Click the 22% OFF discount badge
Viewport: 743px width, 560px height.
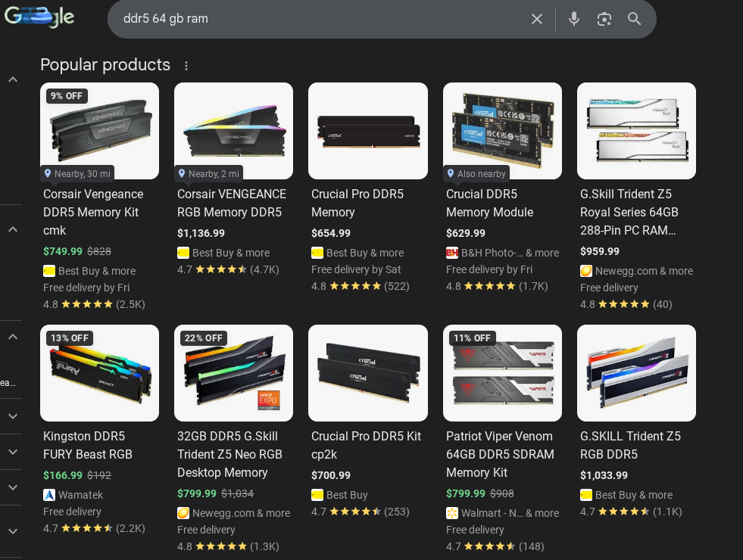[203, 338]
